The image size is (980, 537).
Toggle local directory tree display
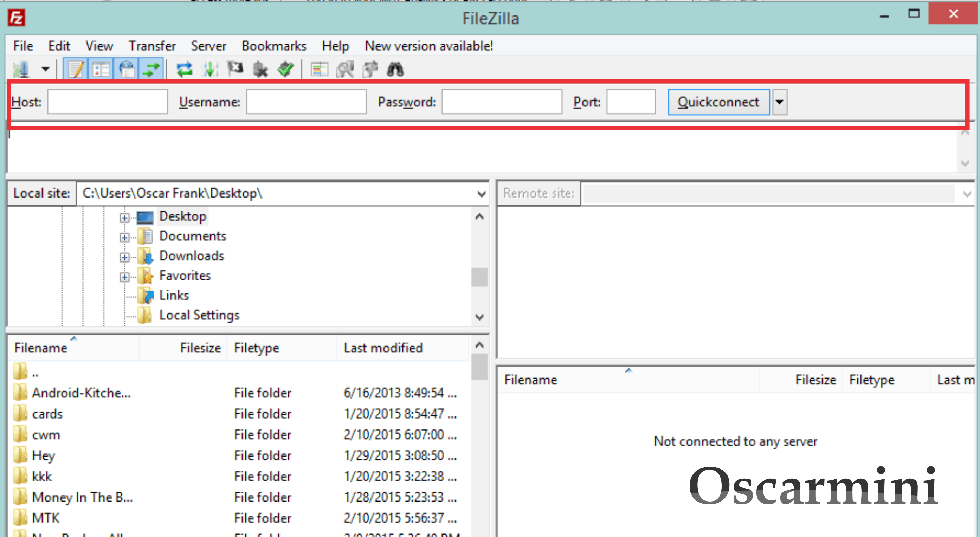(101, 69)
